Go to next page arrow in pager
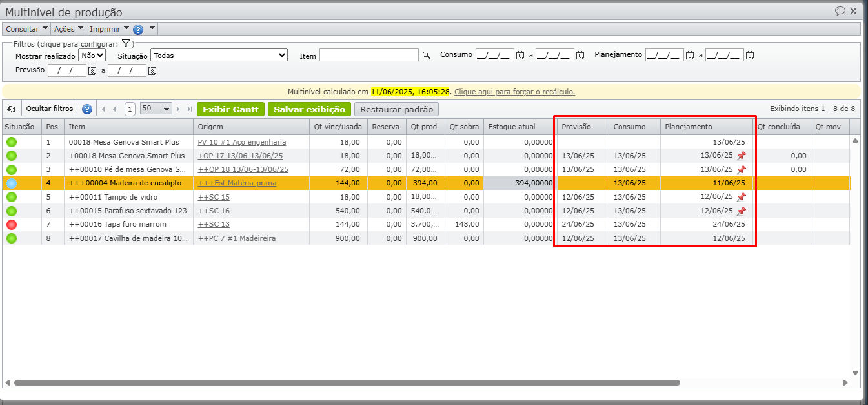 [179, 109]
